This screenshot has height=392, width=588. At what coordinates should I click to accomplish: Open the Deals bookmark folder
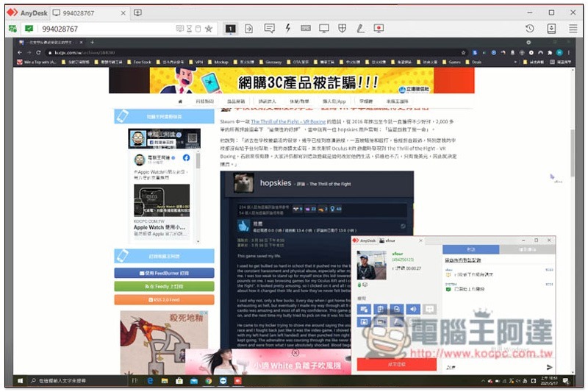473,62
